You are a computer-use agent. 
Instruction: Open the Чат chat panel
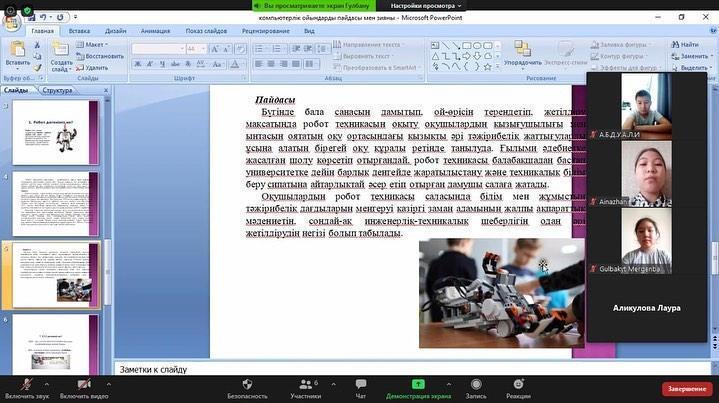tap(361, 387)
